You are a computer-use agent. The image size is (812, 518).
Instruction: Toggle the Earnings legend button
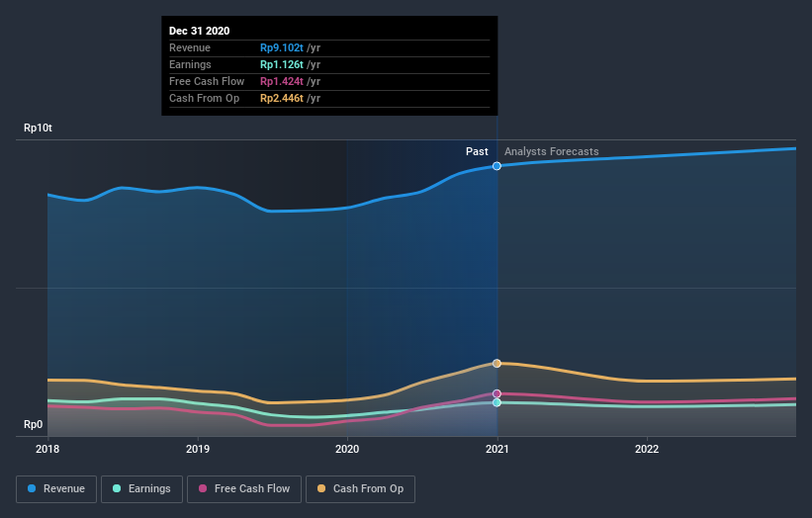pos(141,489)
